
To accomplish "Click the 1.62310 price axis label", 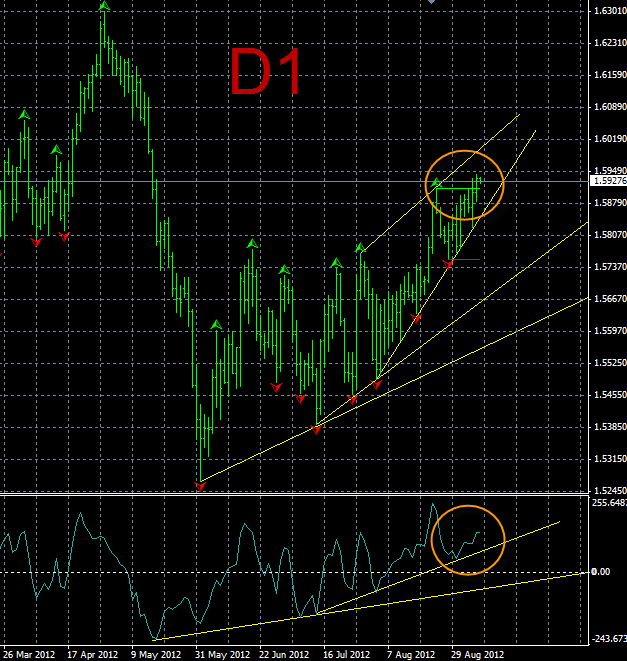I will tap(610, 43).
